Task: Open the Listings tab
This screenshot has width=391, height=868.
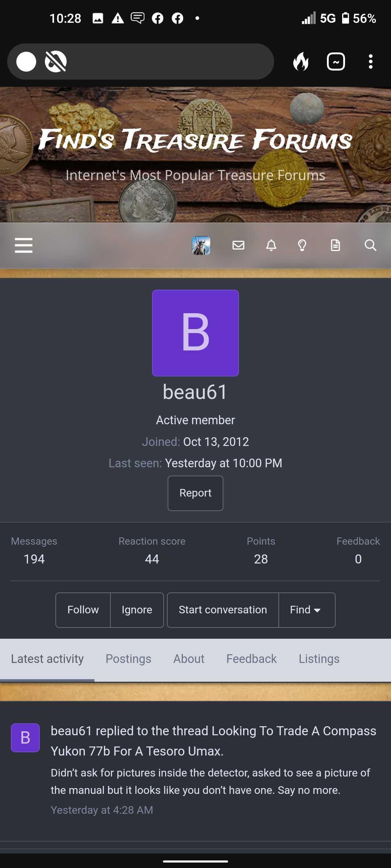Action: (319, 659)
